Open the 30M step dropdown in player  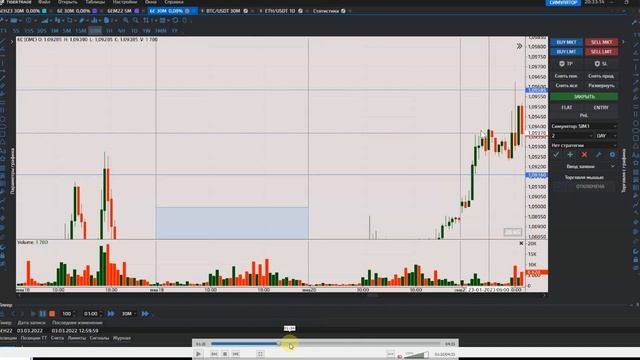click(x=129, y=313)
